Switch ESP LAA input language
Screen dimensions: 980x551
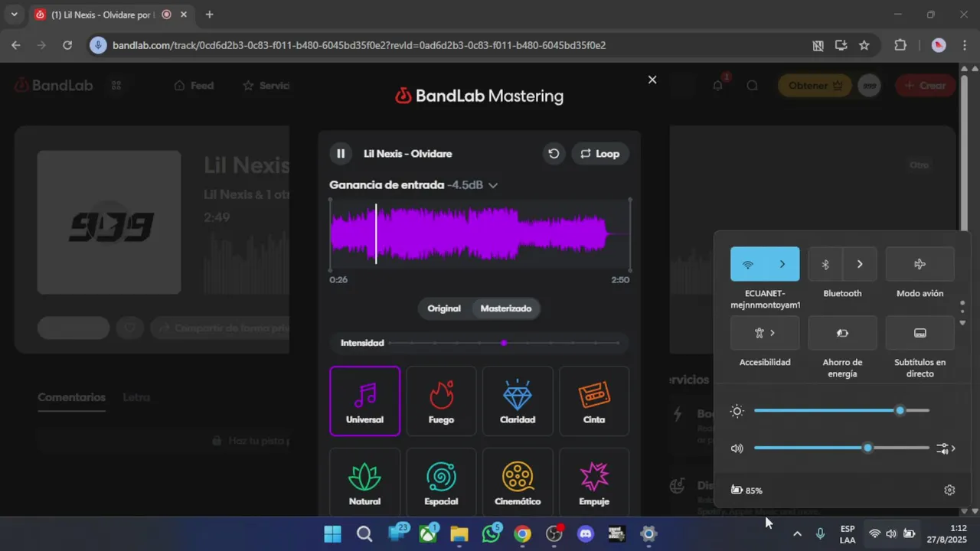tap(848, 534)
